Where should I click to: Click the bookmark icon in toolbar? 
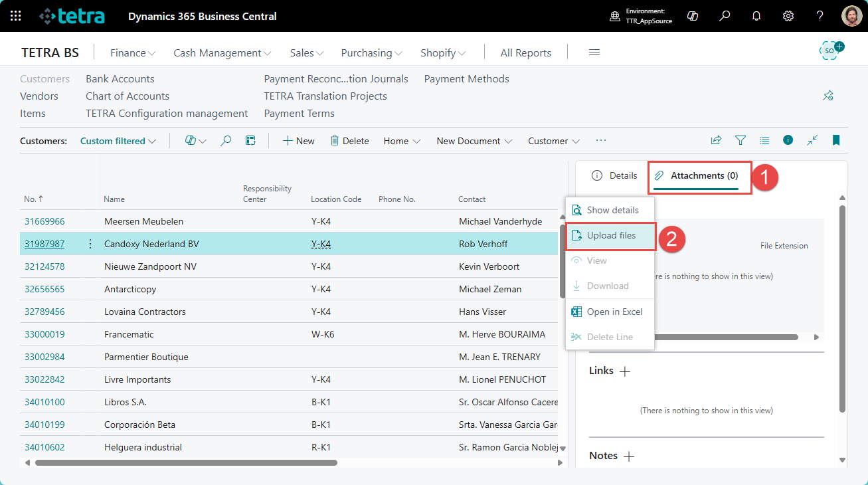tap(836, 140)
